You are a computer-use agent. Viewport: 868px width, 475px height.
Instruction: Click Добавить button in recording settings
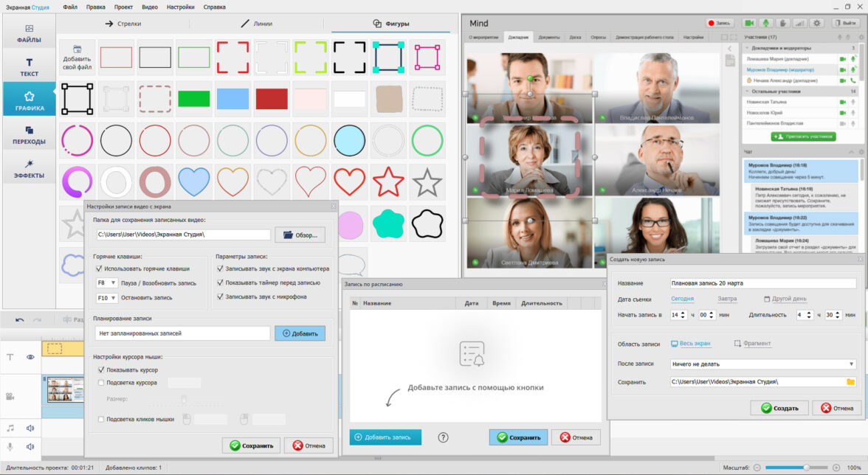[x=300, y=333]
